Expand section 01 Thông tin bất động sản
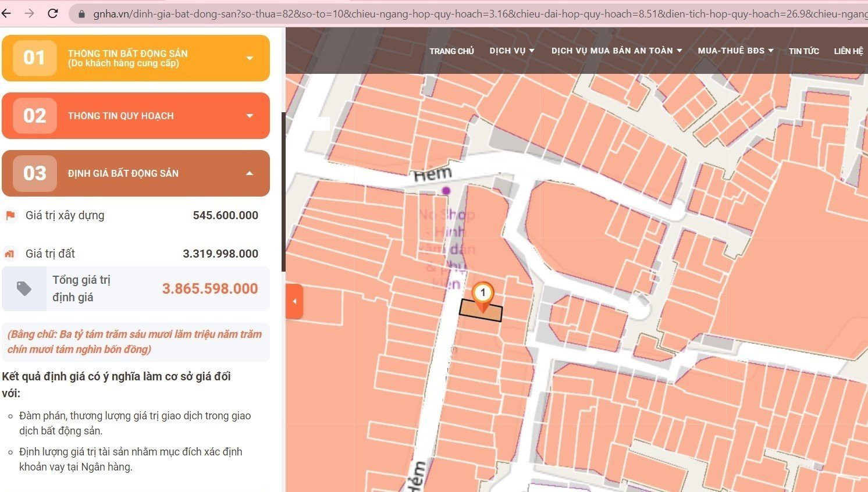This screenshot has width=868, height=492. (x=136, y=58)
